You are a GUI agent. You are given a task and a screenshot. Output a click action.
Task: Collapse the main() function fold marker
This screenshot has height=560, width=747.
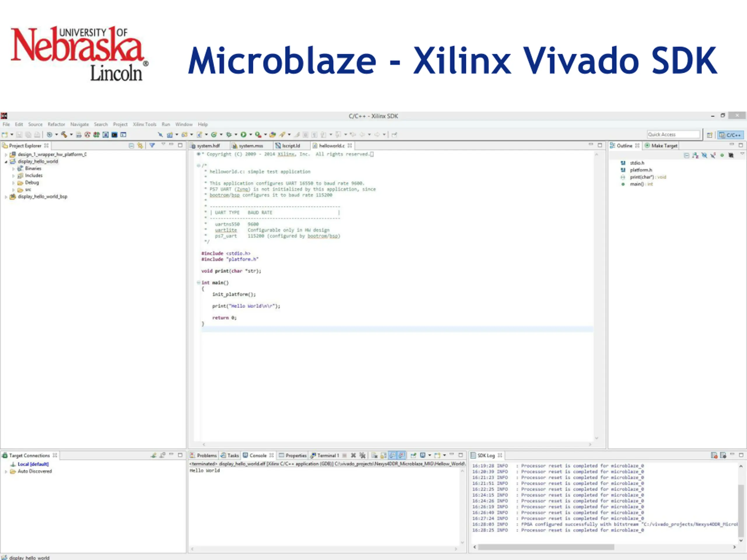pos(199,283)
